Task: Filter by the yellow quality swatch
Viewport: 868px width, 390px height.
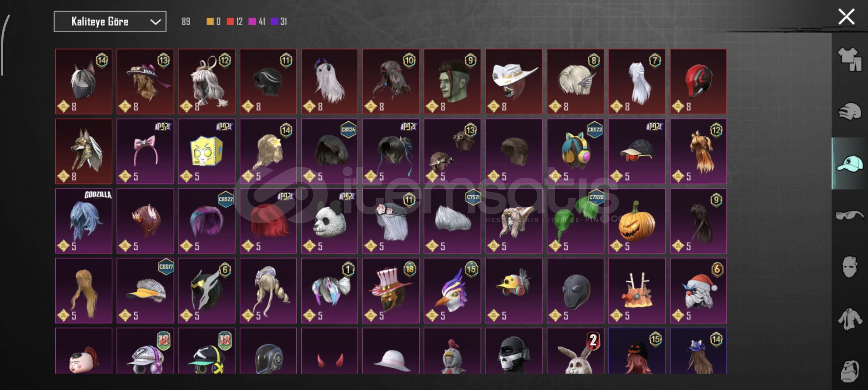Action: click(x=210, y=22)
